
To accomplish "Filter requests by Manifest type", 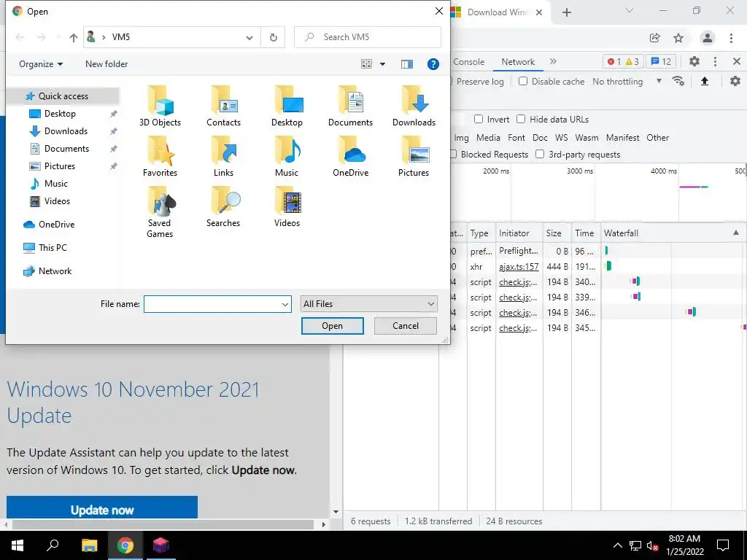I will pyautogui.click(x=623, y=138).
